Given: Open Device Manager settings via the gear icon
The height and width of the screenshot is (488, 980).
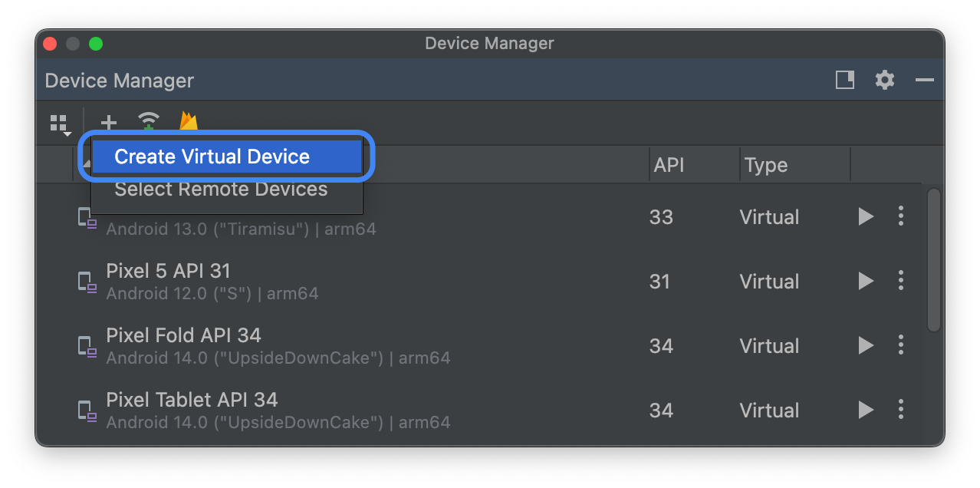Looking at the screenshot, I should pyautogui.click(x=884, y=80).
